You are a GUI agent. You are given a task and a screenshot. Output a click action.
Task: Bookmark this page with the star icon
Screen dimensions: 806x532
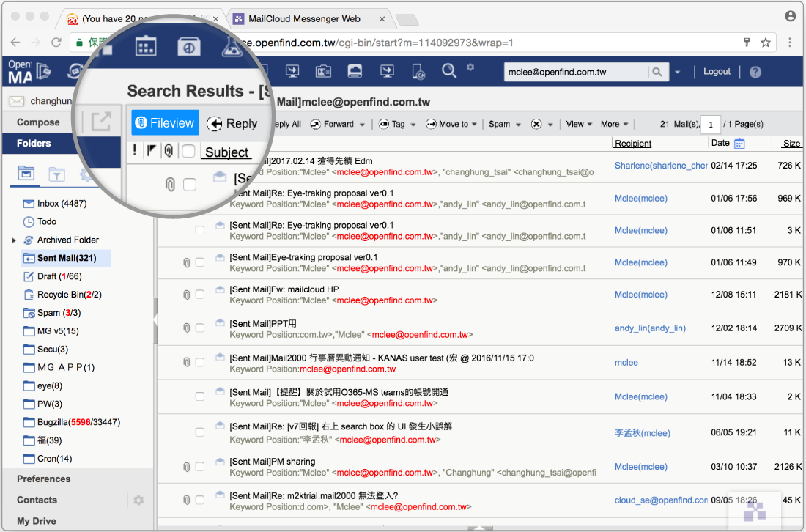pos(766,43)
